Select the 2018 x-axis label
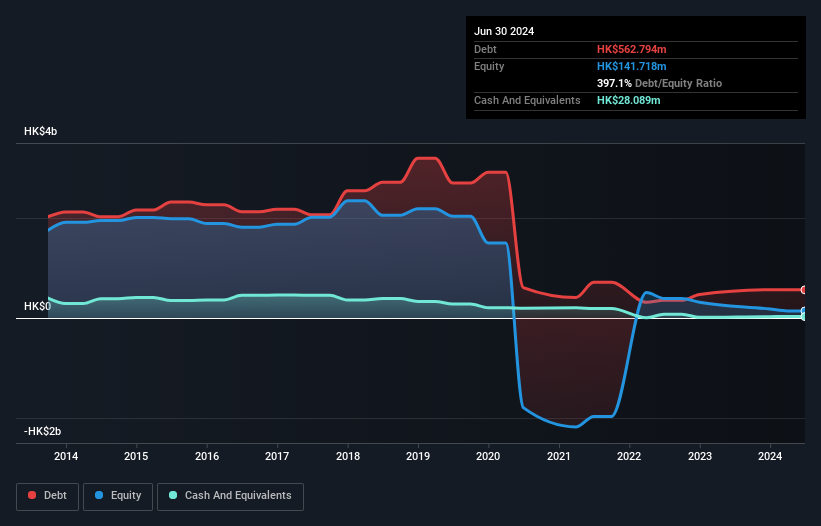 (x=348, y=456)
